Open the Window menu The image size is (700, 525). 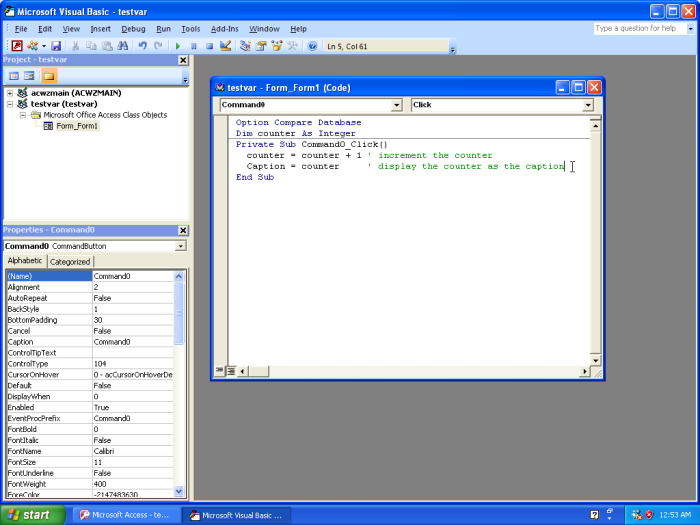pyautogui.click(x=264, y=29)
